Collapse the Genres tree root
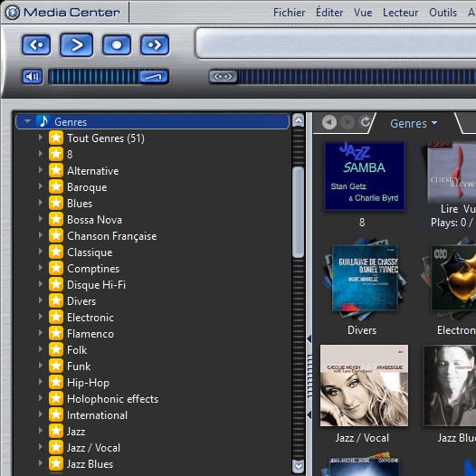Viewport: 476px width, 476px height. click(x=28, y=121)
